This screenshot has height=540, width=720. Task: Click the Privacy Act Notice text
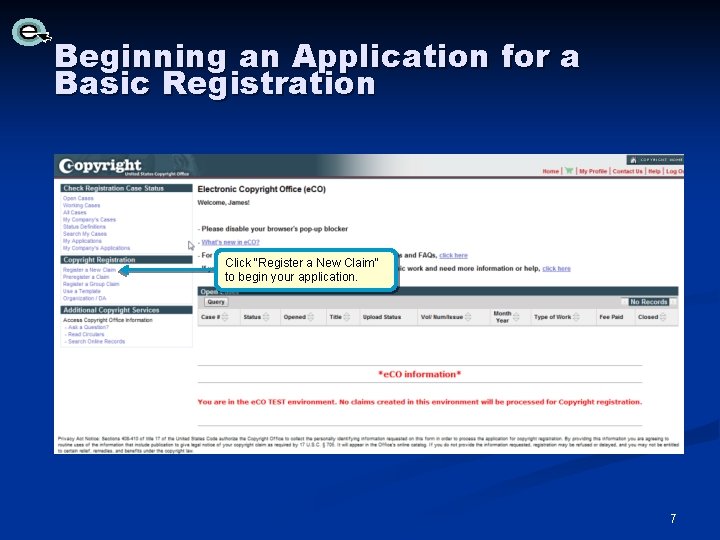(368, 445)
